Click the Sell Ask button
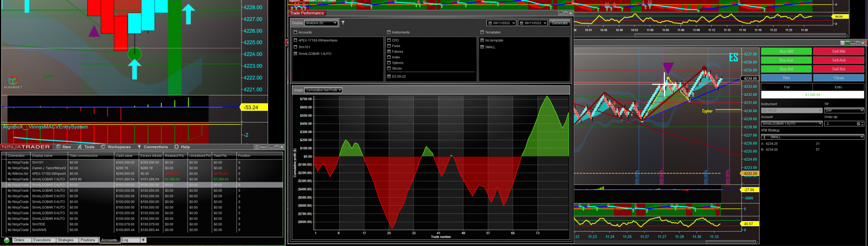Viewport: 868px width, 246px height. (x=839, y=60)
